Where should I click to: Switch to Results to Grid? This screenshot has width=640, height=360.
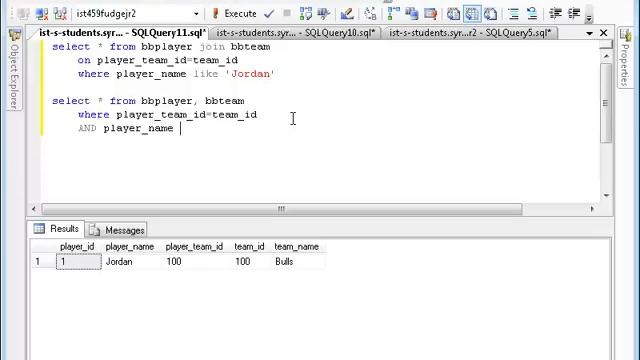point(472,14)
